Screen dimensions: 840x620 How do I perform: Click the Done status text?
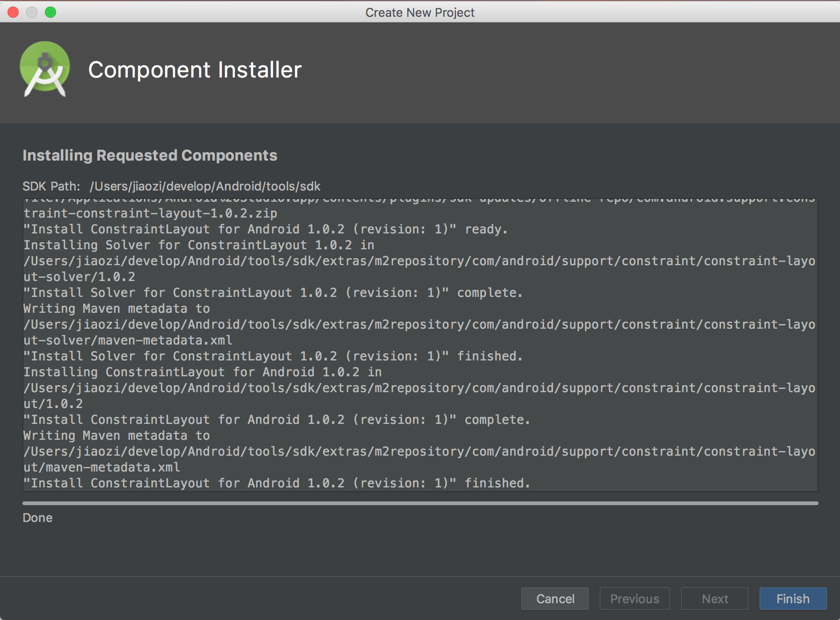point(37,518)
